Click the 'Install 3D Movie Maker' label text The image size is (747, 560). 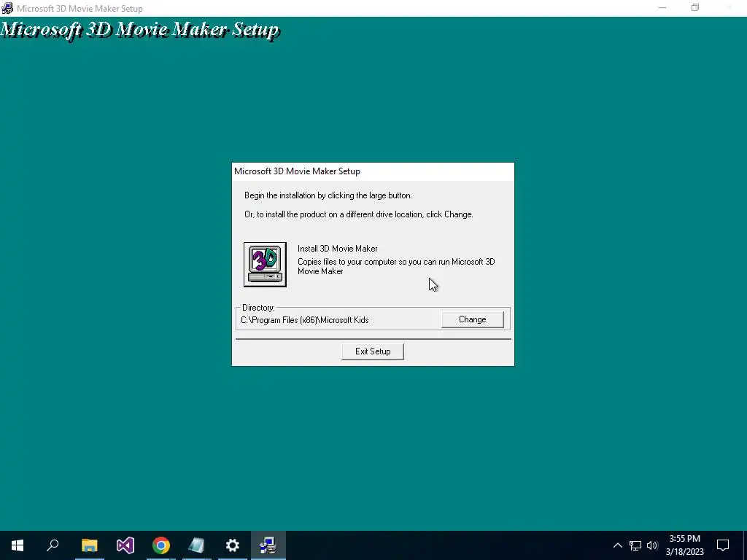click(x=337, y=249)
